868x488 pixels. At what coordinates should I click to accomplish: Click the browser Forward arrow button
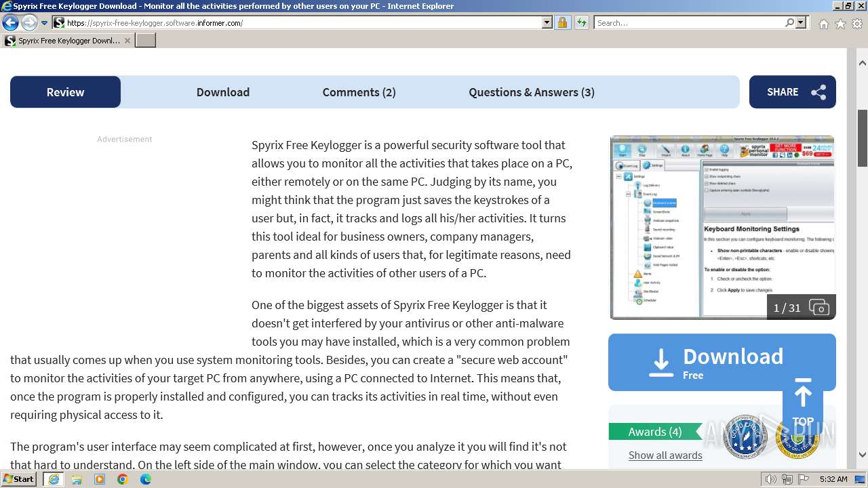29,22
